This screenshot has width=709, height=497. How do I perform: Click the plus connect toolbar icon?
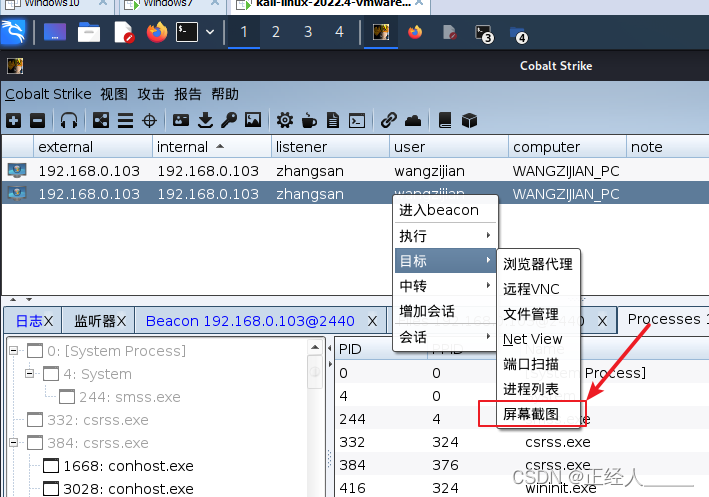pyautogui.click(x=14, y=121)
